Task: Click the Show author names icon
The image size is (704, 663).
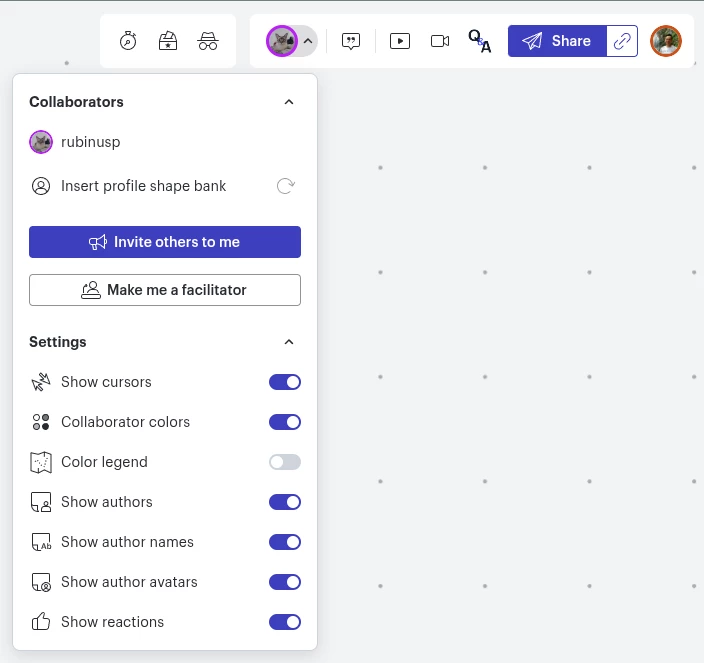Action: 41,542
